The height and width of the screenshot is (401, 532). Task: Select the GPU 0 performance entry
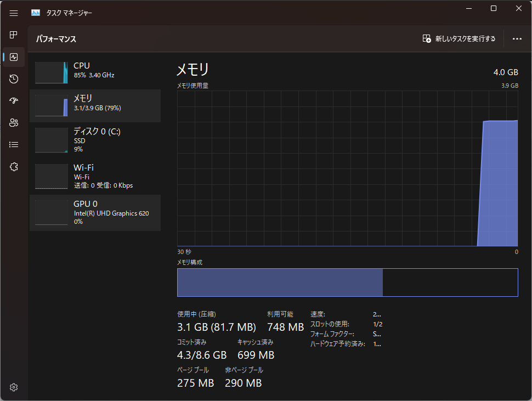pos(95,213)
